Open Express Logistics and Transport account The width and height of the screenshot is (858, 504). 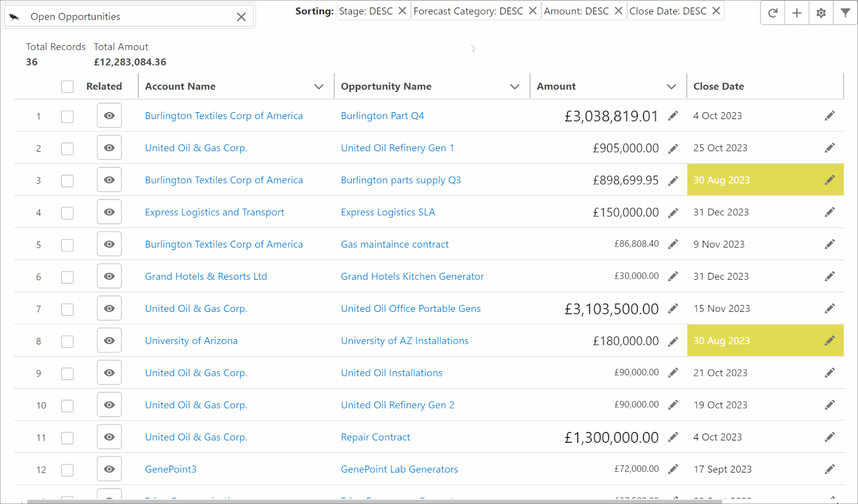point(214,212)
